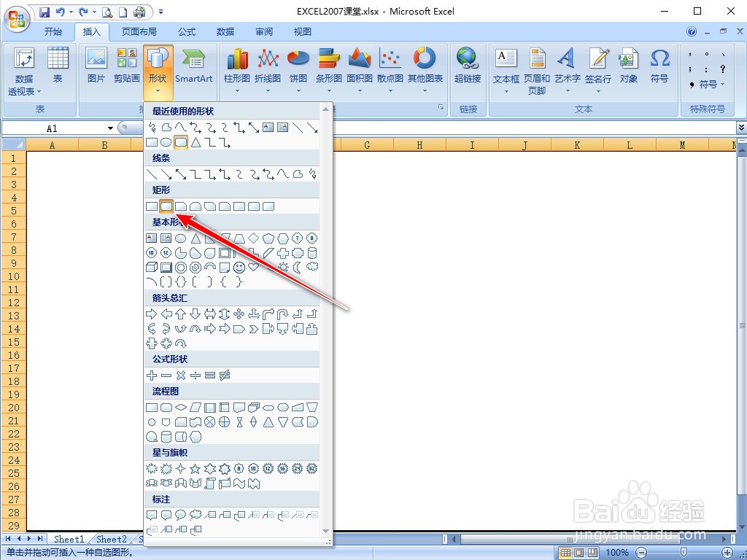Open print preview from the quick access toolbar
Viewport: 747px width, 560px height.
point(108,12)
